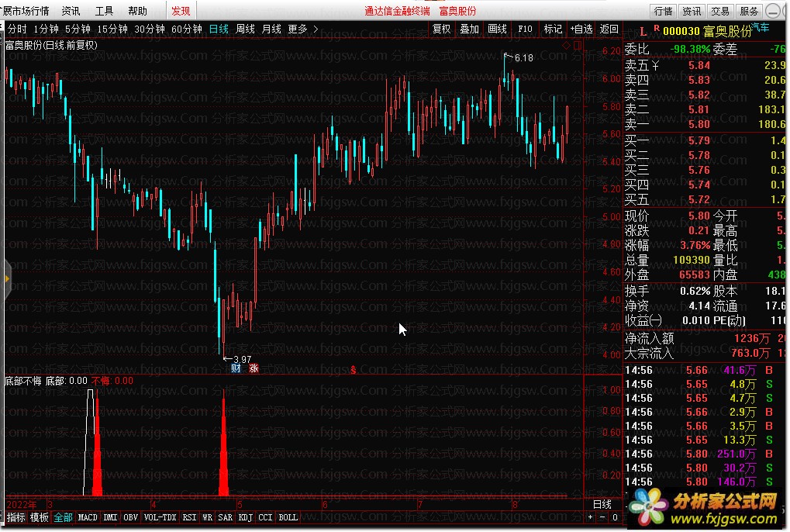Select the 30分钟 period
Viewport: 790px width, 532px height.
(x=150, y=29)
